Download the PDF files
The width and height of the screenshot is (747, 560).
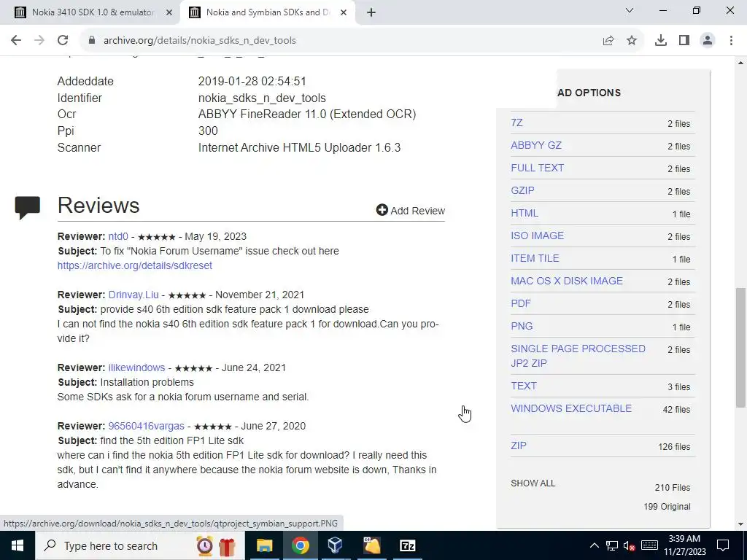coord(521,303)
